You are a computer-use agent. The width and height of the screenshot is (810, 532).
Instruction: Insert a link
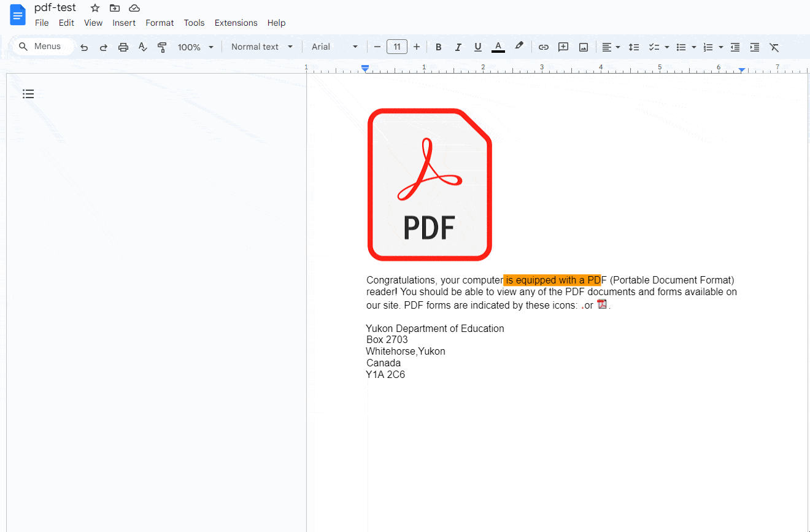544,47
